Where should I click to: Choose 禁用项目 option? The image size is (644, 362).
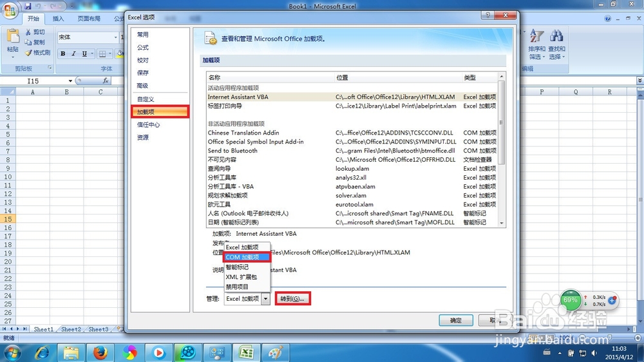click(x=247, y=287)
